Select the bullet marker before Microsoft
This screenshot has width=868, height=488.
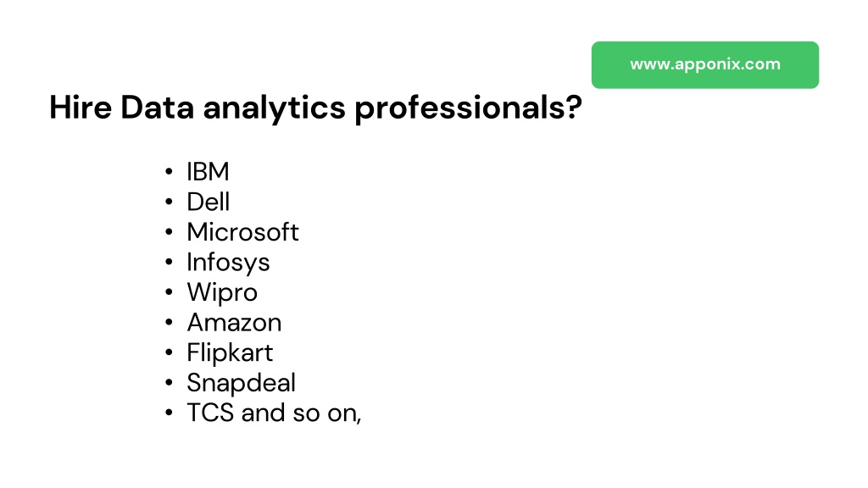pyautogui.click(x=169, y=232)
